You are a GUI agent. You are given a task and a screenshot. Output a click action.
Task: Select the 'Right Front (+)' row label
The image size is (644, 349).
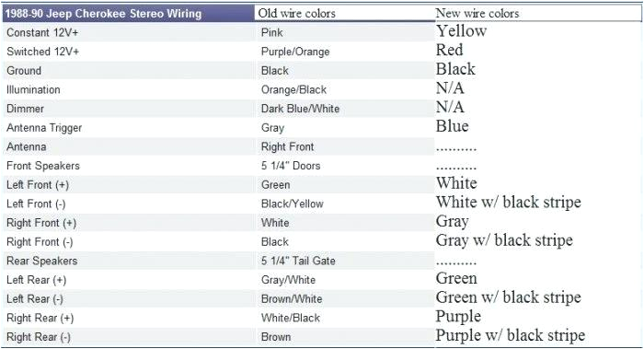(x=41, y=223)
